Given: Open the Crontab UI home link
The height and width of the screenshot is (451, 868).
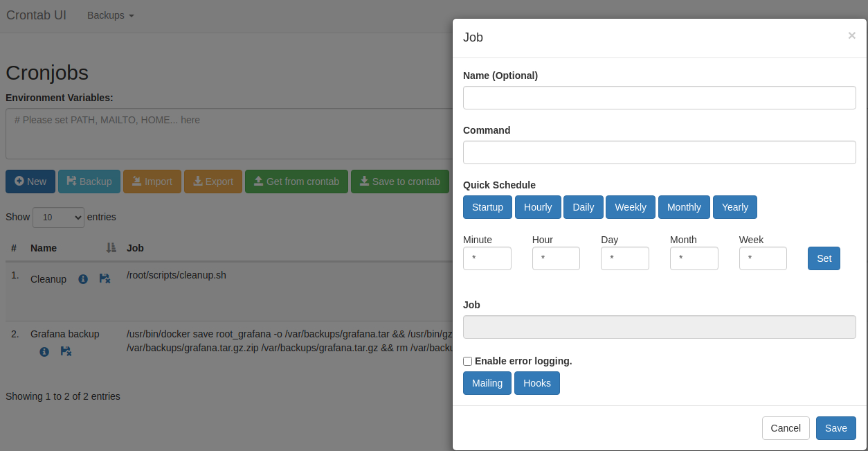Looking at the screenshot, I should (x=36, y=15).
